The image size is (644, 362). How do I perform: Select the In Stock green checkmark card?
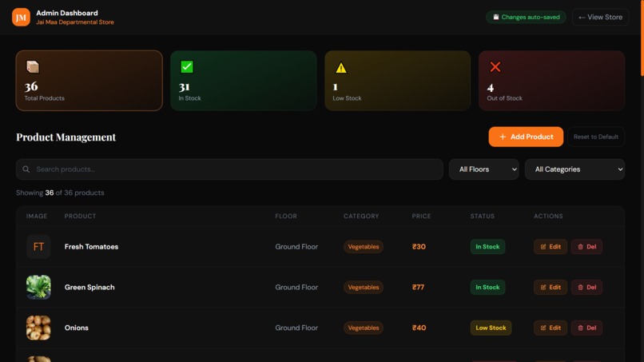pos(244,81)
